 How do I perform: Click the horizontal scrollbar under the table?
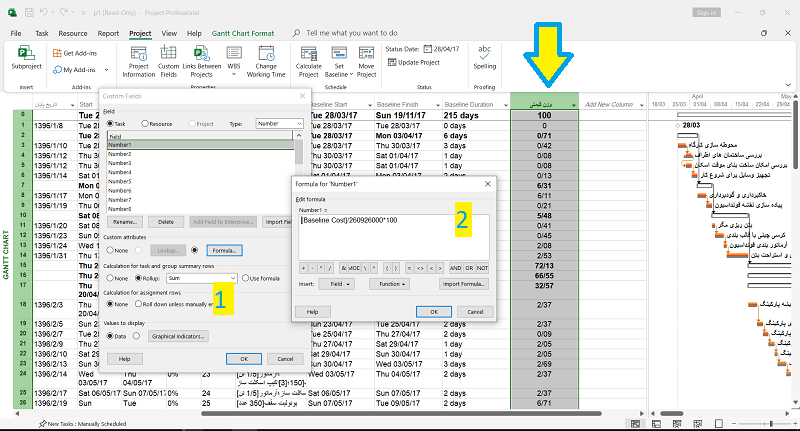(x=400, y=413)
